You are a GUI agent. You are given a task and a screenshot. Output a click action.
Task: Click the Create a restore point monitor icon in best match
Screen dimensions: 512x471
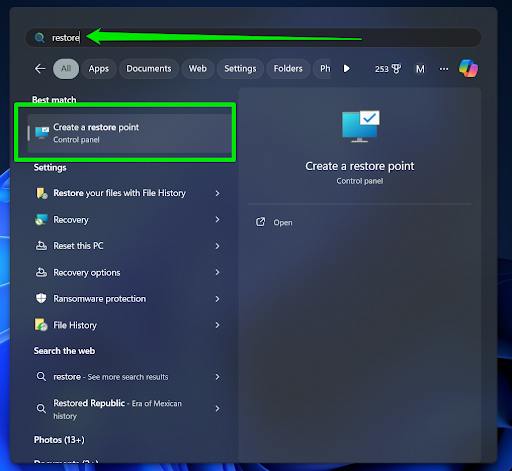42,133
